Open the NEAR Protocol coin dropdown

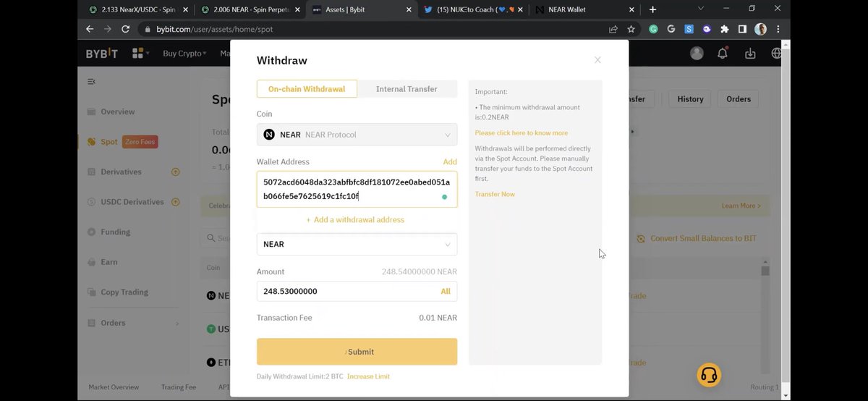[357, 135]
